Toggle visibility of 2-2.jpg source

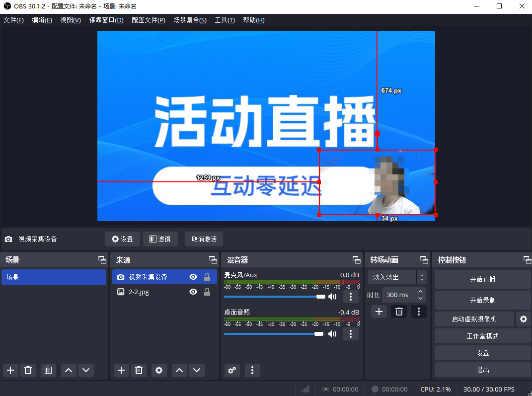193,292
